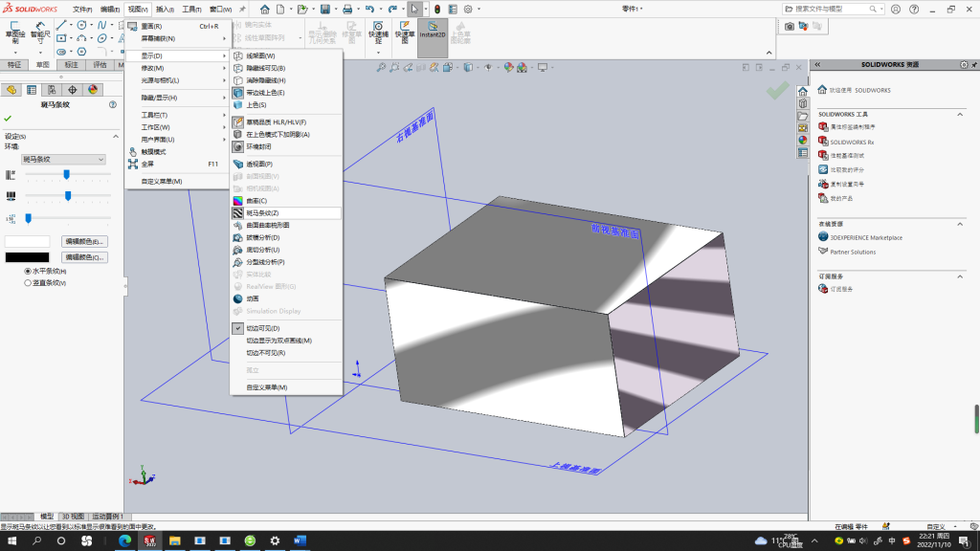
Task: Open the File Explorer folder icon in task pane
Action: [803, 116]
